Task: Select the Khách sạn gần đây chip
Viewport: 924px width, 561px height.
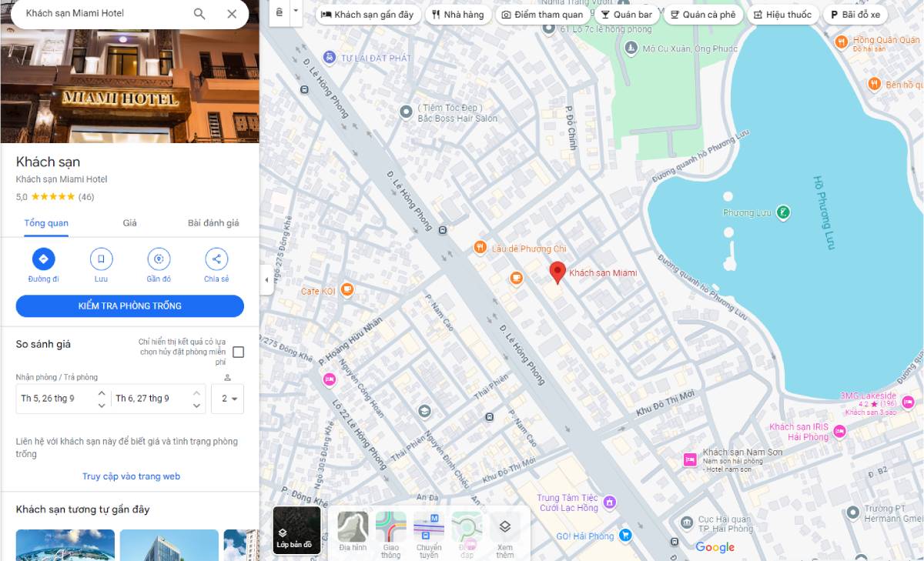Action: [368, 15]
